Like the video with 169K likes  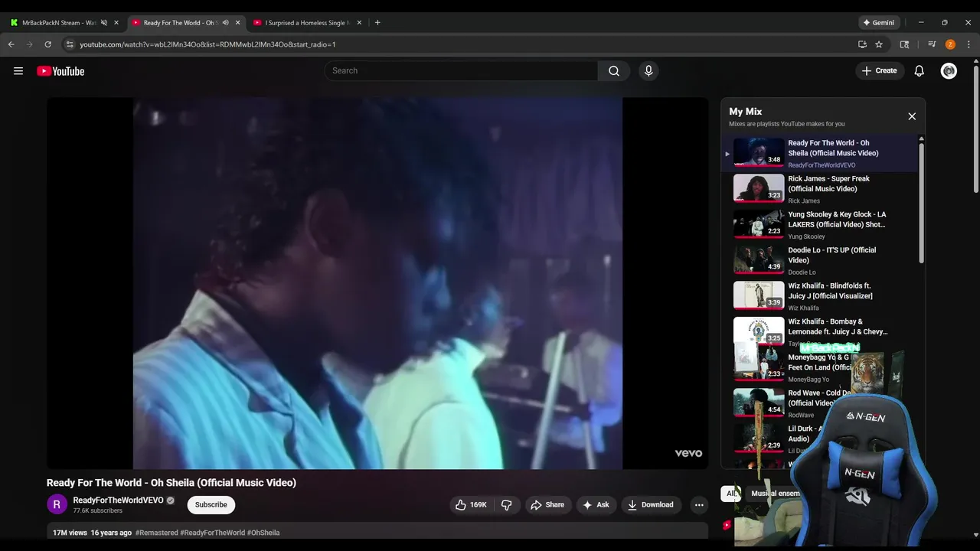pos(471,505)
